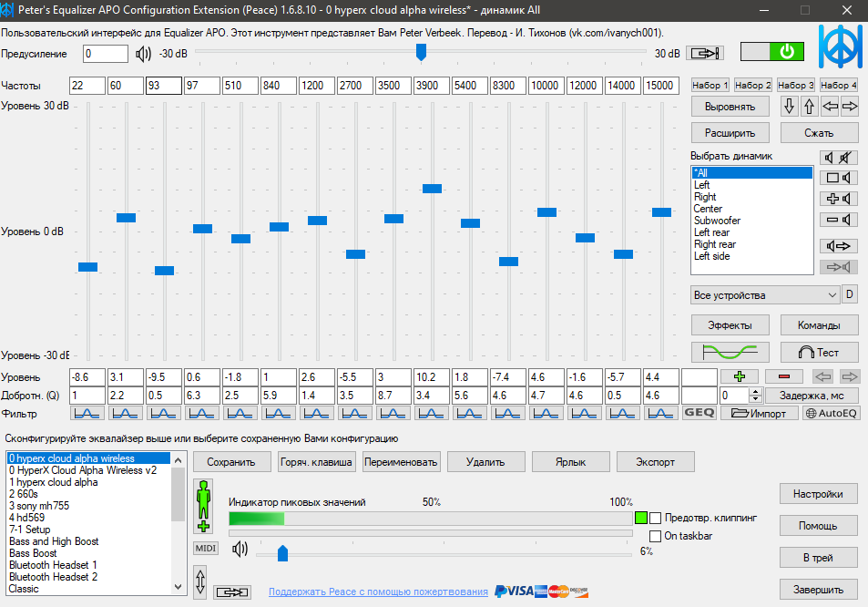Open Настройки settings button
This screenshot has width=868, height=607.
[818, 494]
